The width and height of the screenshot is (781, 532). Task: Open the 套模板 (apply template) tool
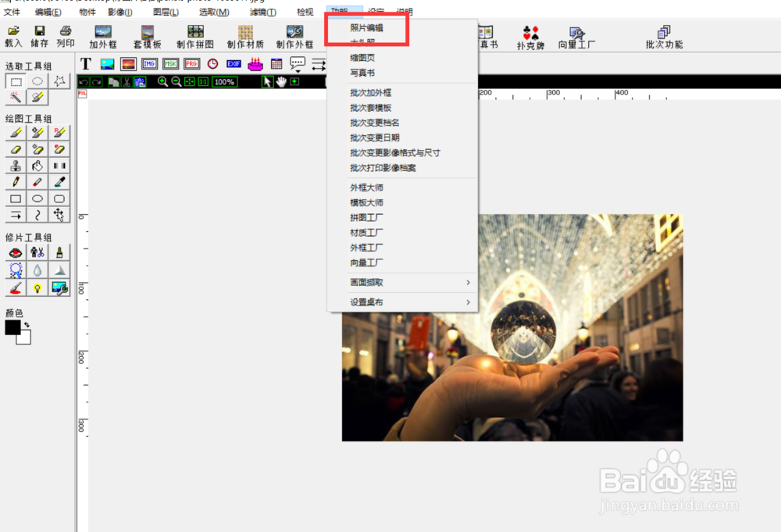(x=148, y=37)
